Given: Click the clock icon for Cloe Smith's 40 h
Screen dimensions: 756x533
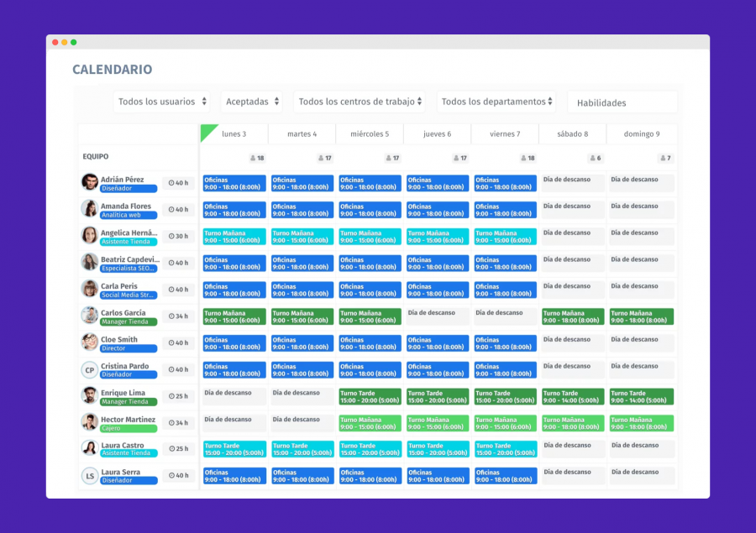Looking at the screenshot, I should coord(171,342).
